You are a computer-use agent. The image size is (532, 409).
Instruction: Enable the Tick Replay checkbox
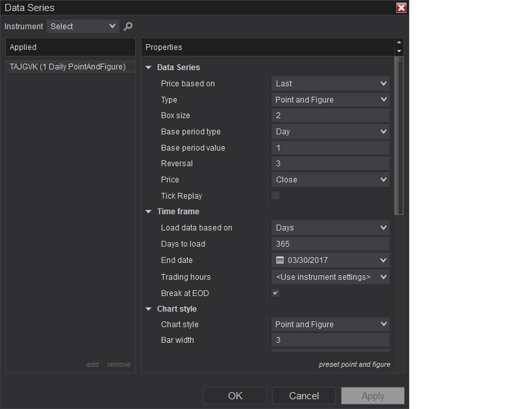[275, 195]
